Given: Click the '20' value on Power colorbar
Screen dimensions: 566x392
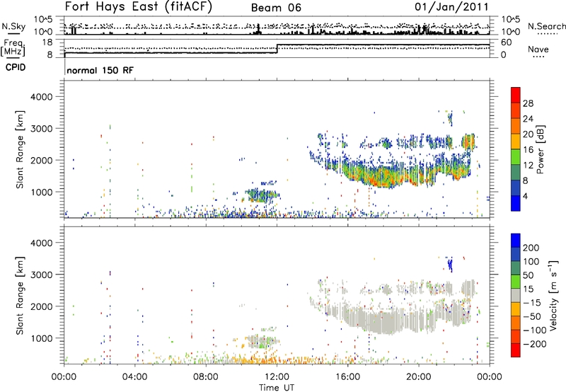Looking at the screenshot, I should point(528,134).
